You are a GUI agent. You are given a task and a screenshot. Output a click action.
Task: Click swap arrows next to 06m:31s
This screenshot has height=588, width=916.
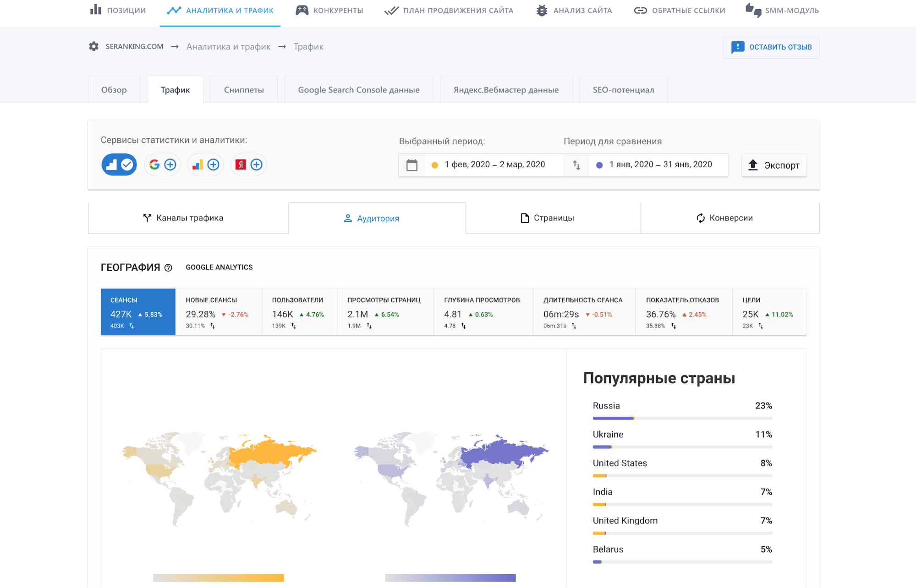(574, 326)
